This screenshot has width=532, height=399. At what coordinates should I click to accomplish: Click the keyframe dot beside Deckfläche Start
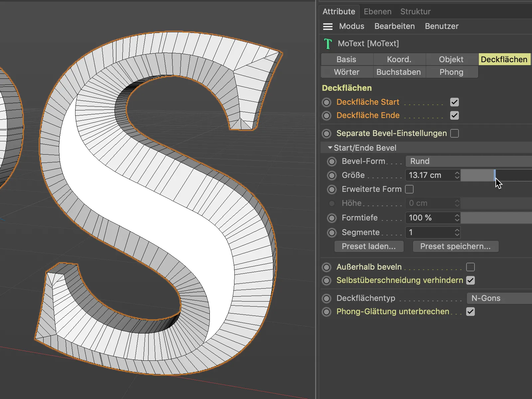(x=327, y=102)
